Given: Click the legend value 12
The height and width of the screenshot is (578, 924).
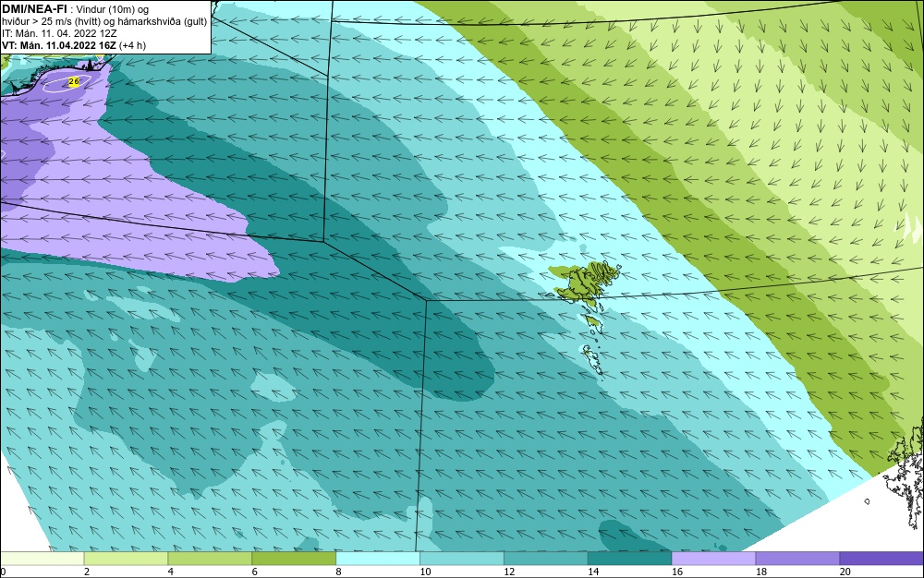Looking at the screenshot, I should [x=509, y=572].
